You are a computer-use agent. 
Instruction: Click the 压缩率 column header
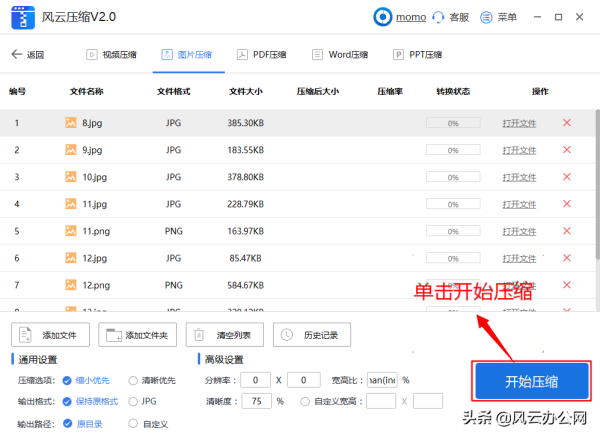pyautogui.click(x=390, y=91)
